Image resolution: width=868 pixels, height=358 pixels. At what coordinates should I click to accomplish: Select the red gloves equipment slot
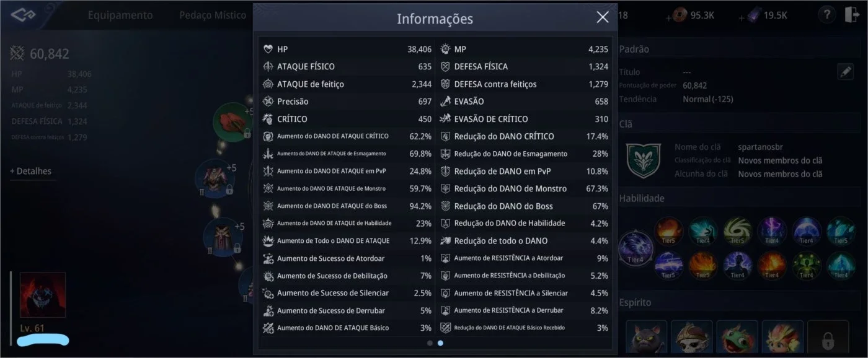232,122
